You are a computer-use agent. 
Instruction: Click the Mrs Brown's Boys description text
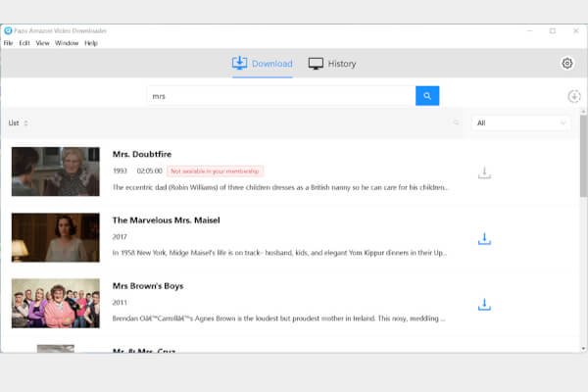278,318
